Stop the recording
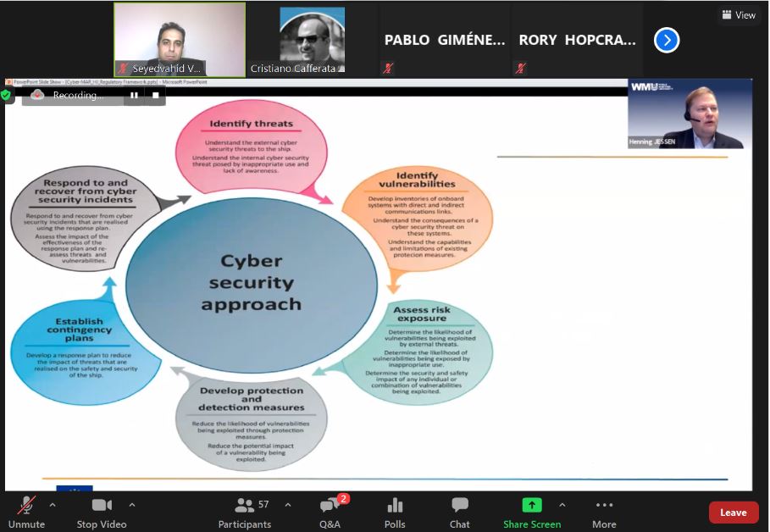This screenshot has width=770, height=532. [155, 96]
